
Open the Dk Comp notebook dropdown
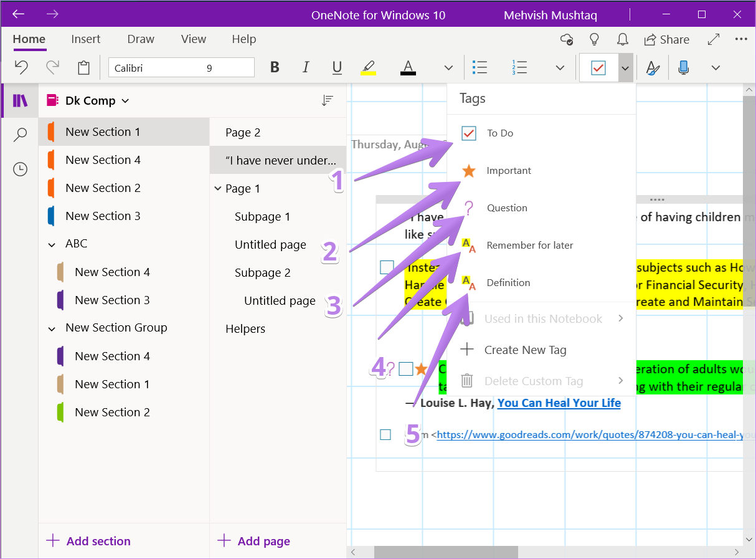click(x=124, y=100)
